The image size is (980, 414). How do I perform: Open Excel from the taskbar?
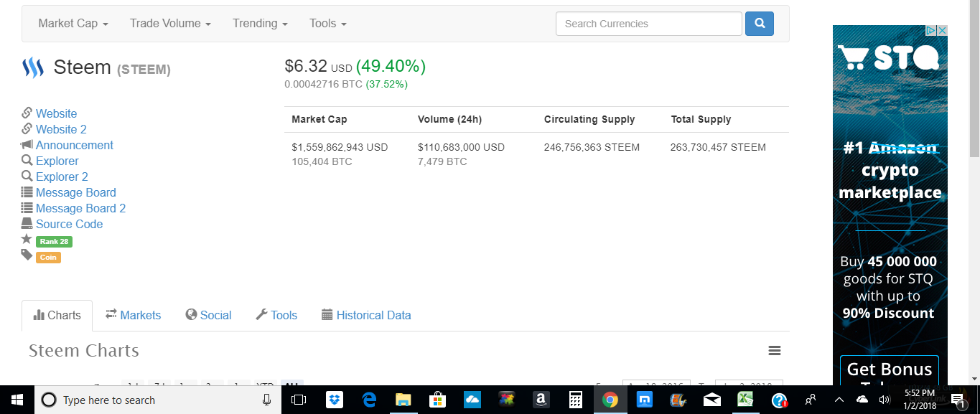746,400
